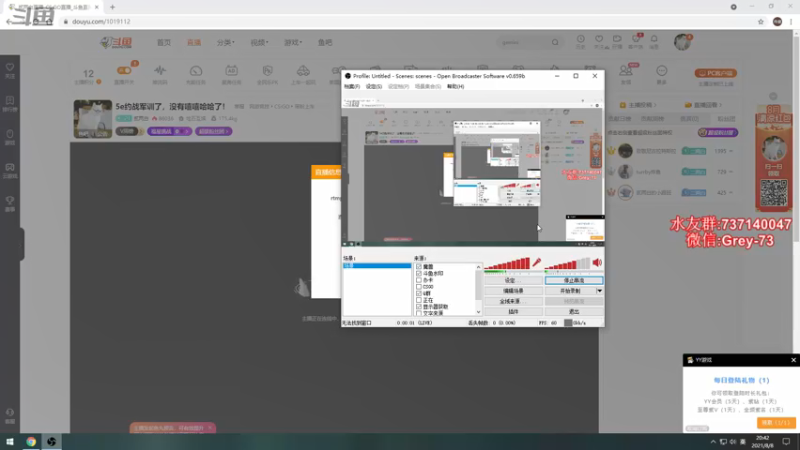Screen dimensions: 800x450
Task: Click OBS 编辑场景 button
Action: 513,291
